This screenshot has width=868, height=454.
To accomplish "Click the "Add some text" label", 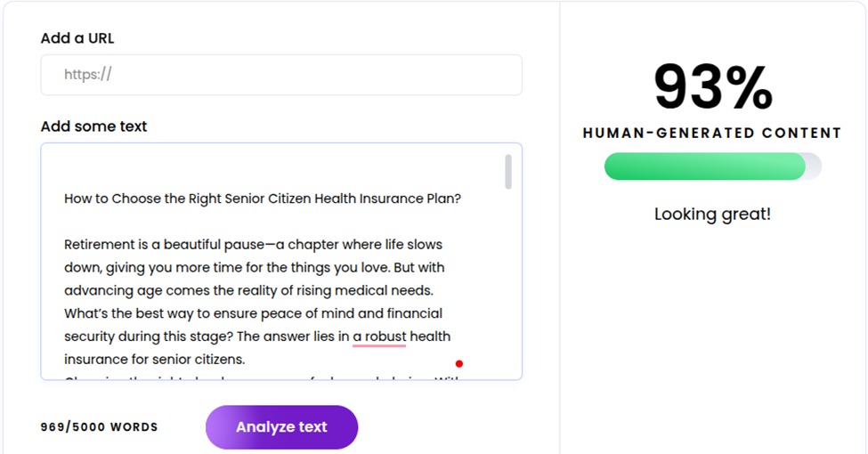I will (93, 126).
